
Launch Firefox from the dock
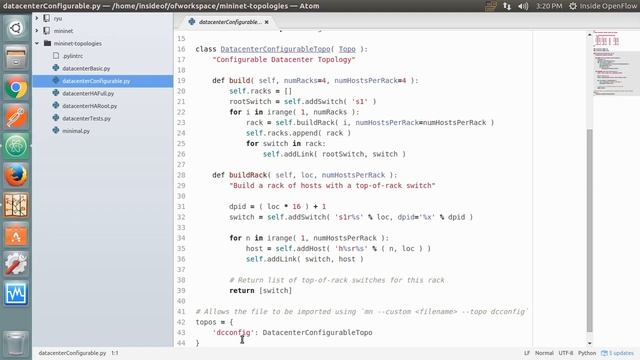tap(16, 176)
